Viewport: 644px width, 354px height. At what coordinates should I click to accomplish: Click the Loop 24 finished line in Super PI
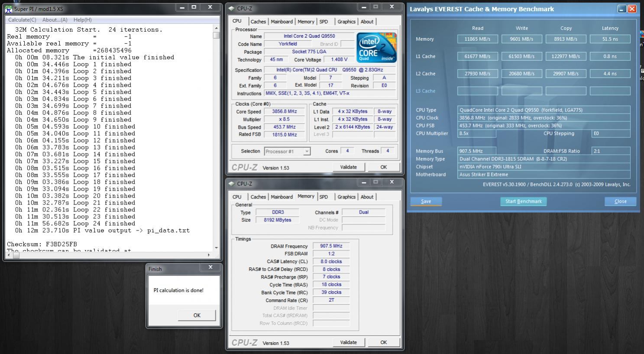(75, 224)
